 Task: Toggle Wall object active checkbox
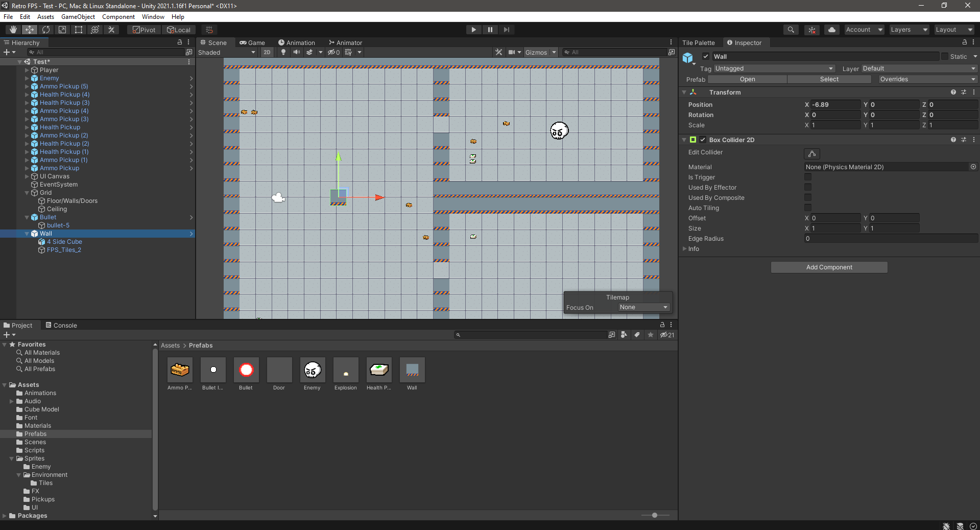coord(706,56)
